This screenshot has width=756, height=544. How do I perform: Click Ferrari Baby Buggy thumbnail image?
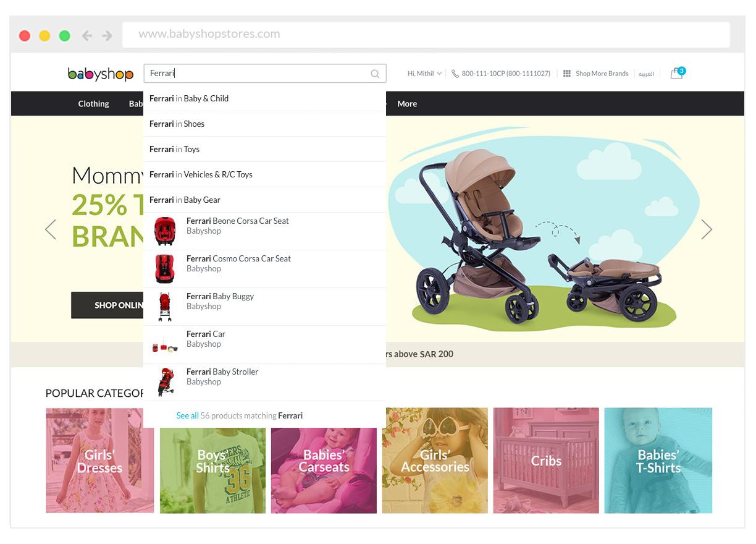165,307
